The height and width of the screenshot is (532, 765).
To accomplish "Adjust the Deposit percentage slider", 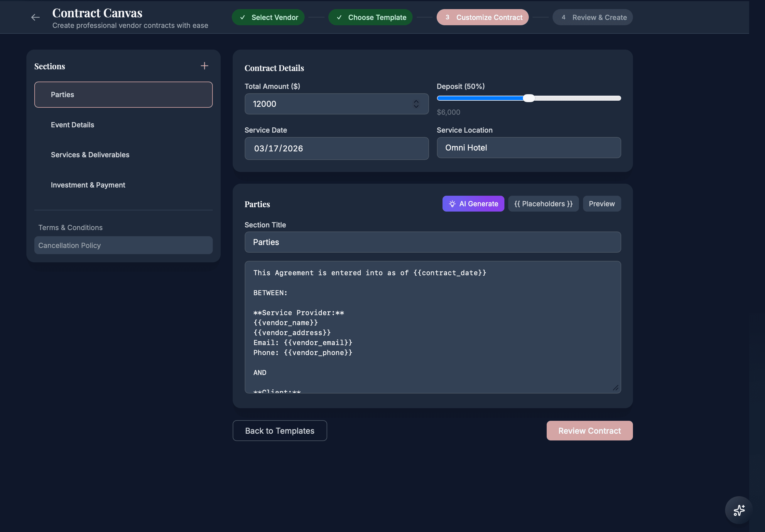I will pyautogui.click(x=529, y=98).
